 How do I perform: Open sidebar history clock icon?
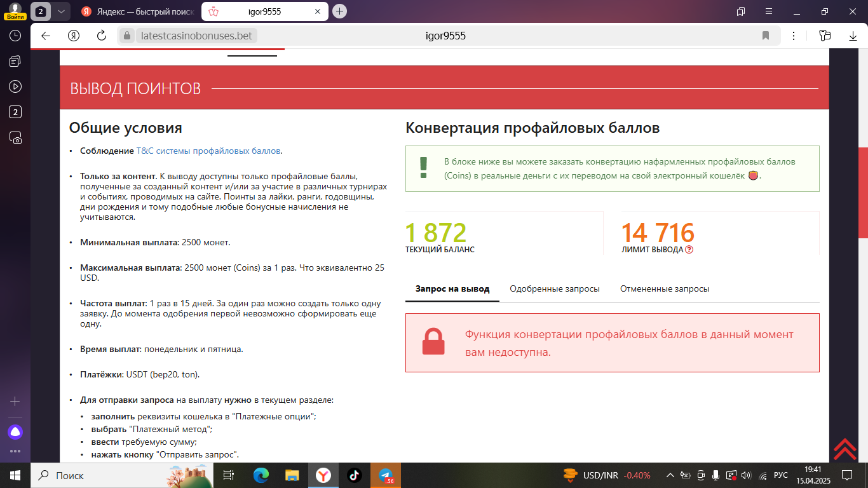pos(15,36)
